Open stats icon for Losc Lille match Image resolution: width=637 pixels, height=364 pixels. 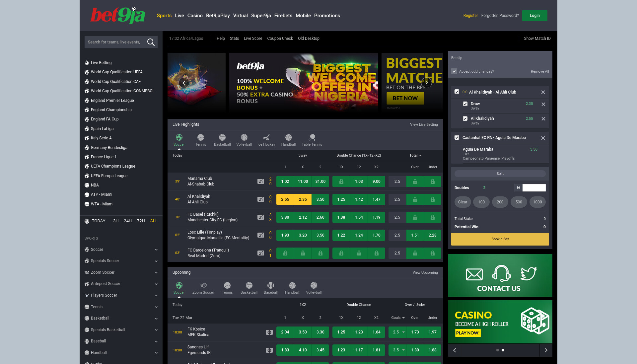point(261,235)
